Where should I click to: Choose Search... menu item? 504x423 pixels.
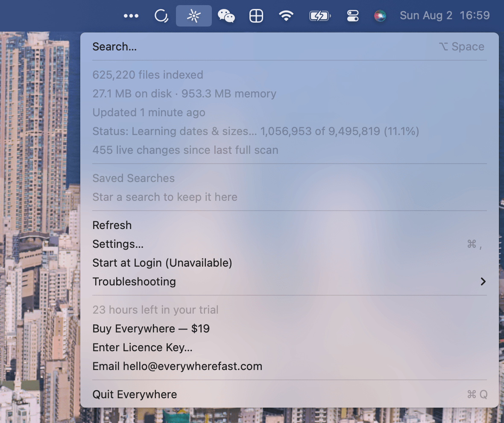[x=289, y=47]
